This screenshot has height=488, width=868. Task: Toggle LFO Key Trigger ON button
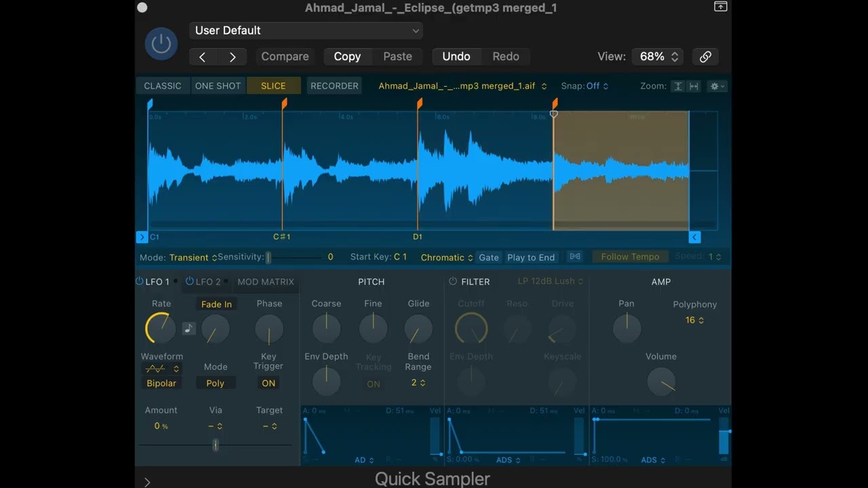[269, 384]
